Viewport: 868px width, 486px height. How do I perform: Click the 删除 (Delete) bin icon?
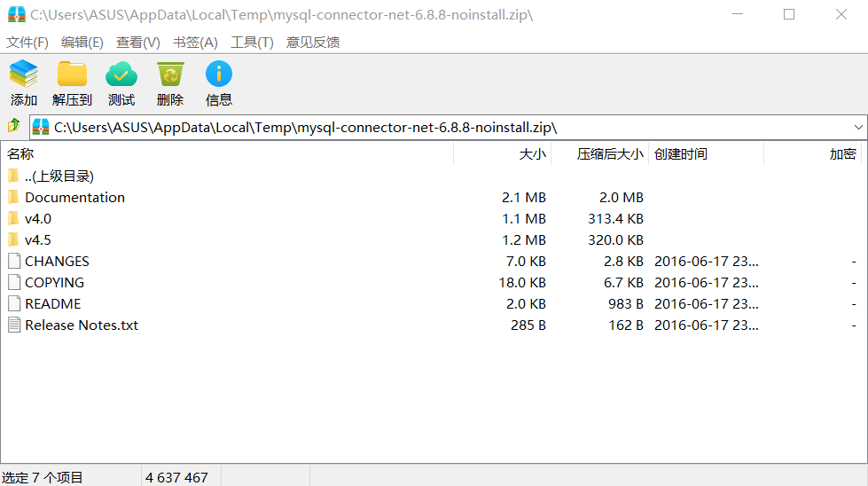pyautogui.click(x=170, y=74)
